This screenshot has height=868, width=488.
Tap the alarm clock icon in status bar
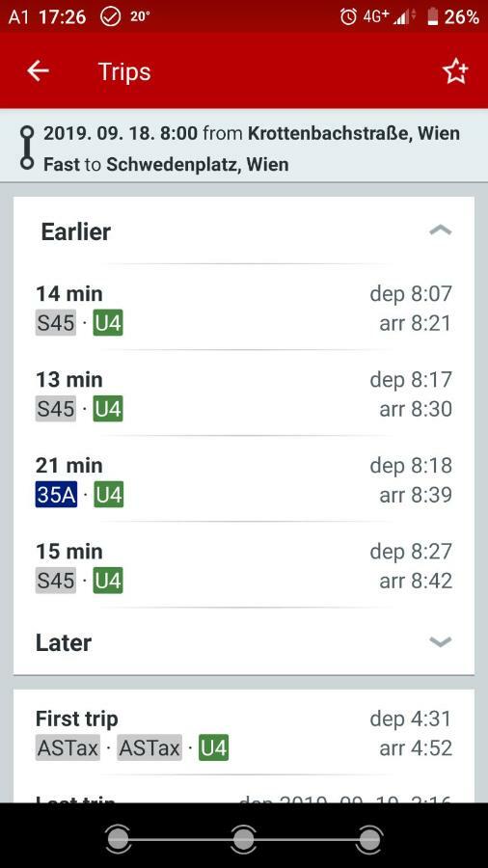348,16
